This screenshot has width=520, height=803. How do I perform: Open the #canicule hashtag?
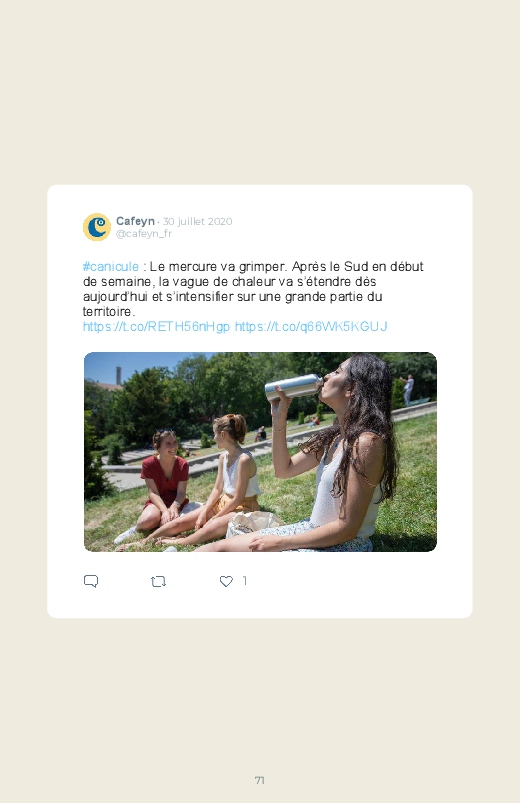[111, 266]
